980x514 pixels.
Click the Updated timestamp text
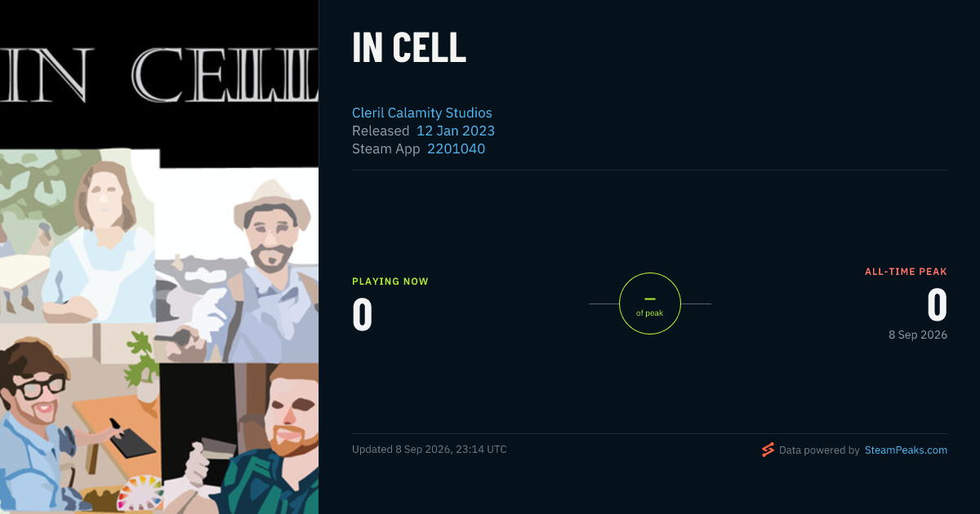(430, 450)
